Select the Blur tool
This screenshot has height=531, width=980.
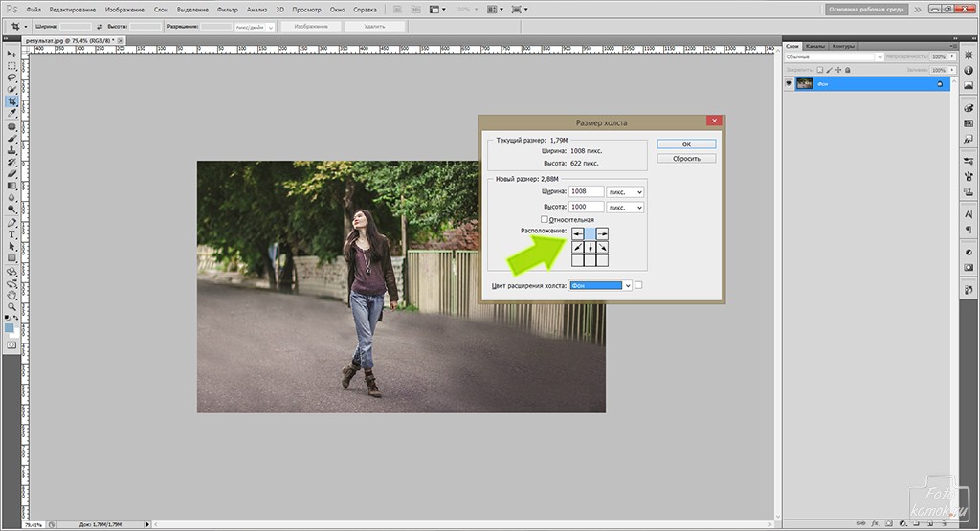(11, 198)
